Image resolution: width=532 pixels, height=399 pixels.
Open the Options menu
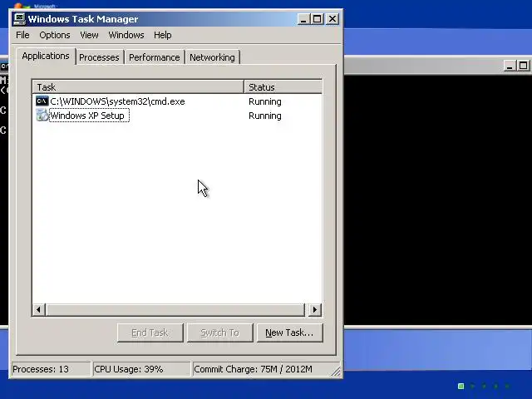coord(55,35)
